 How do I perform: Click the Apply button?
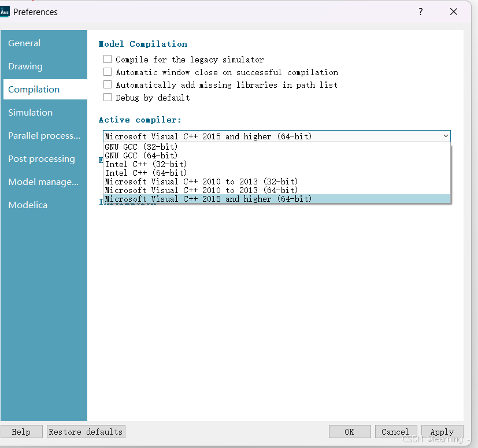[442, 432]
